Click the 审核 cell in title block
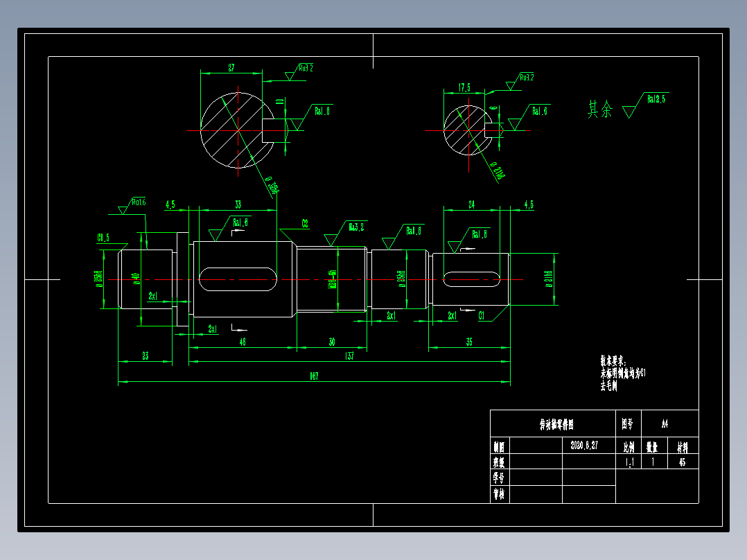 pos(500,494)
